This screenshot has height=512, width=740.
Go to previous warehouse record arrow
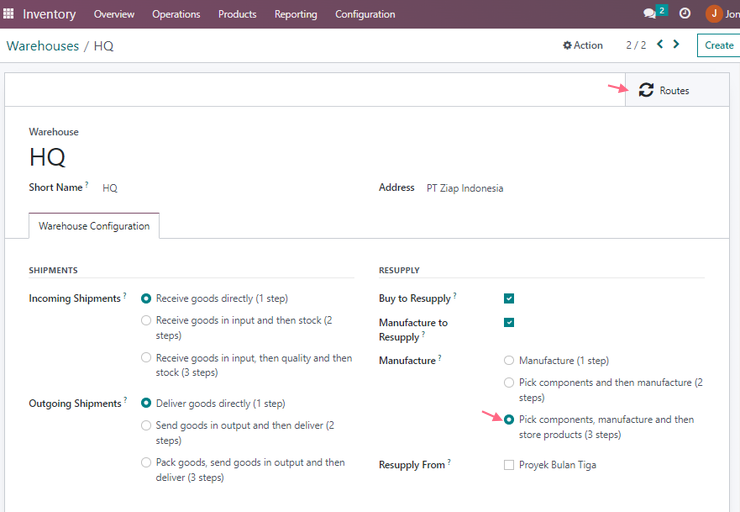click(x=660, y=44)
